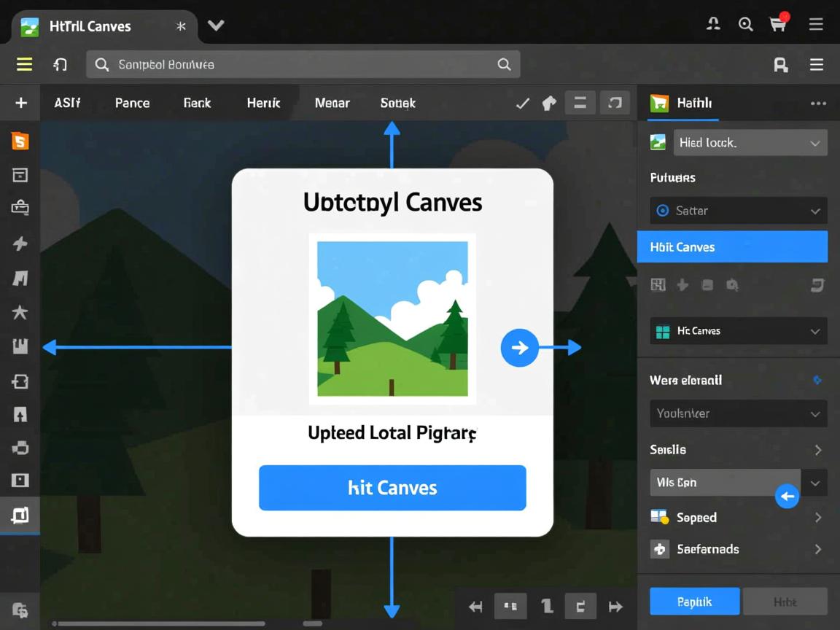Select the star icon in left sidebar
Viewport: 840px width, 630px height.
pos(20,313)
